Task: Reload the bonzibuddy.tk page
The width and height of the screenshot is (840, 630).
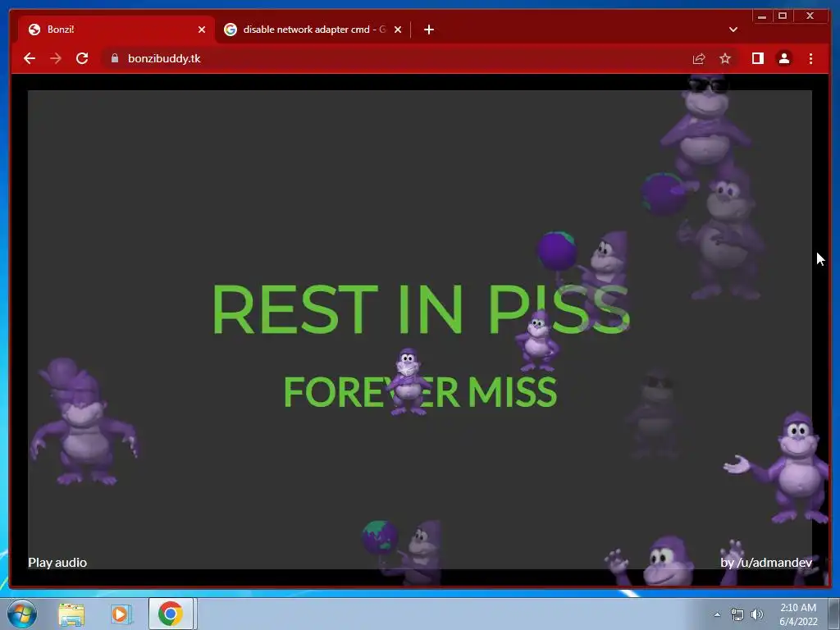Action: coord(82,58)
